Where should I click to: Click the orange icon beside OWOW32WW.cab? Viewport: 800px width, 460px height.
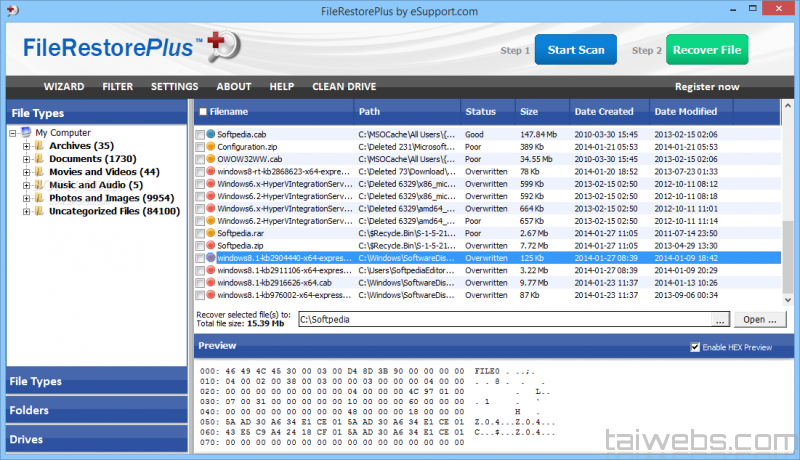click(x=211, y=158)
